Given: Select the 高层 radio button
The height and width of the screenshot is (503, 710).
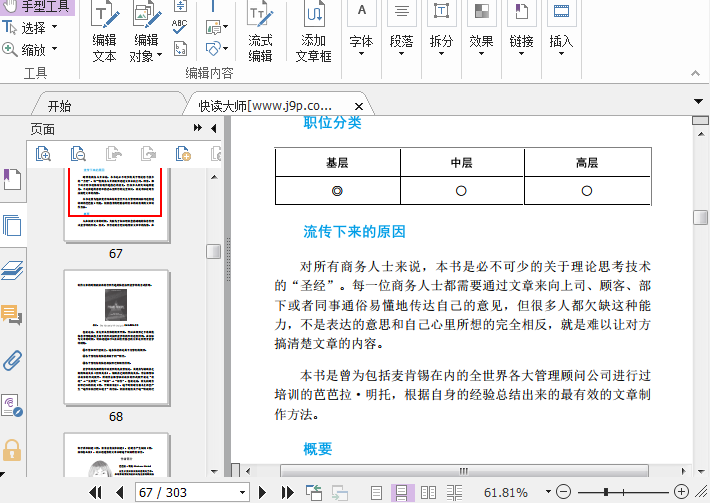Looking at the screenshot, I should point(587,190).
